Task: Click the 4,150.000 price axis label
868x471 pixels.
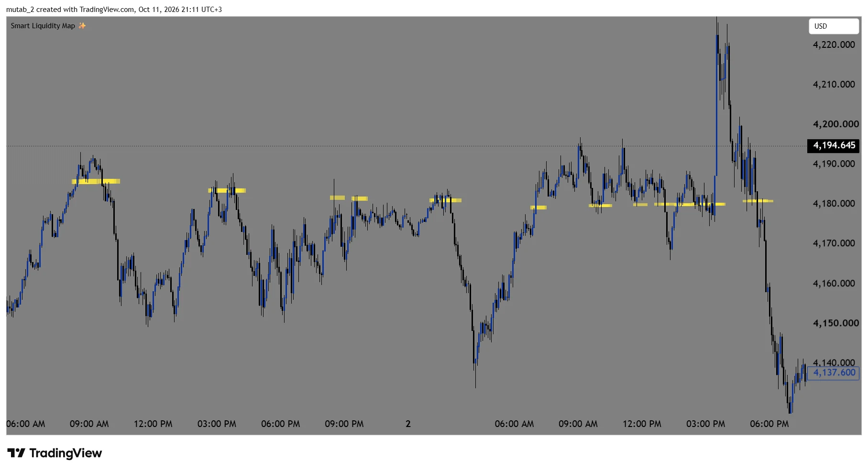Action: pyautogui.click(x=835, y=323)
